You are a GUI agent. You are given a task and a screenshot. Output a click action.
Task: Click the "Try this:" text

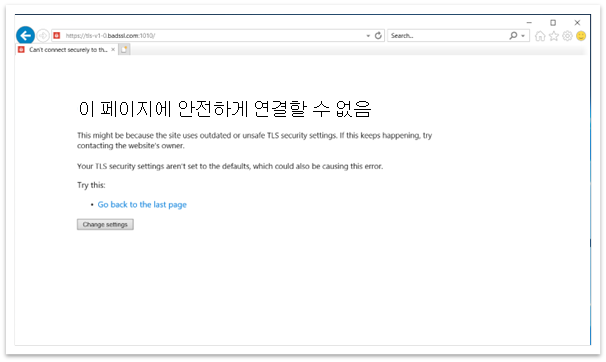91,185
